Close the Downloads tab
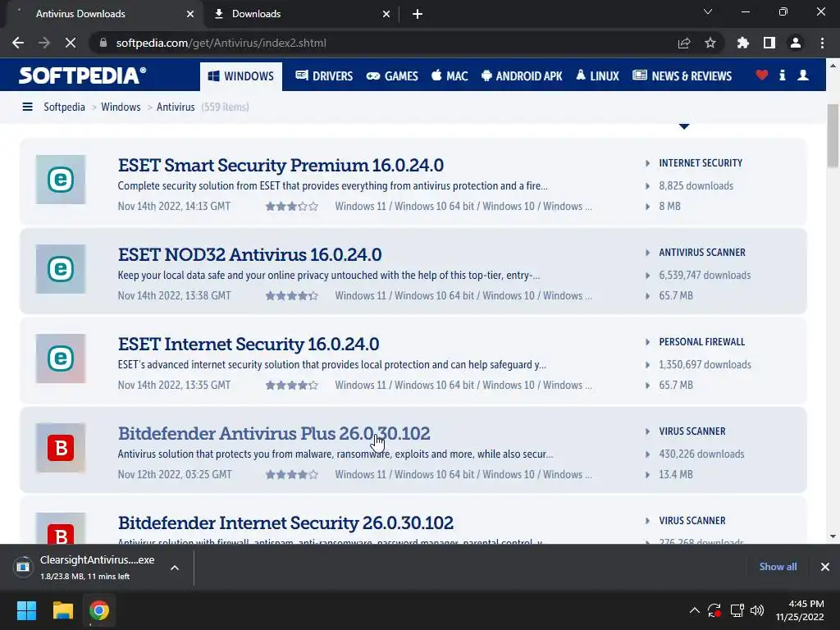This screenshot has width=840, height=630. click(x=386, y=14)
